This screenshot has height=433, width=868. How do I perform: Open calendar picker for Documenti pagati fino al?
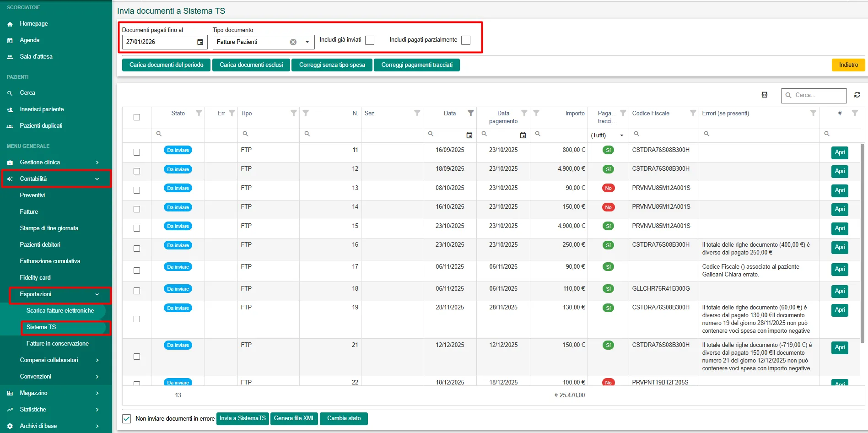point(200,42)
